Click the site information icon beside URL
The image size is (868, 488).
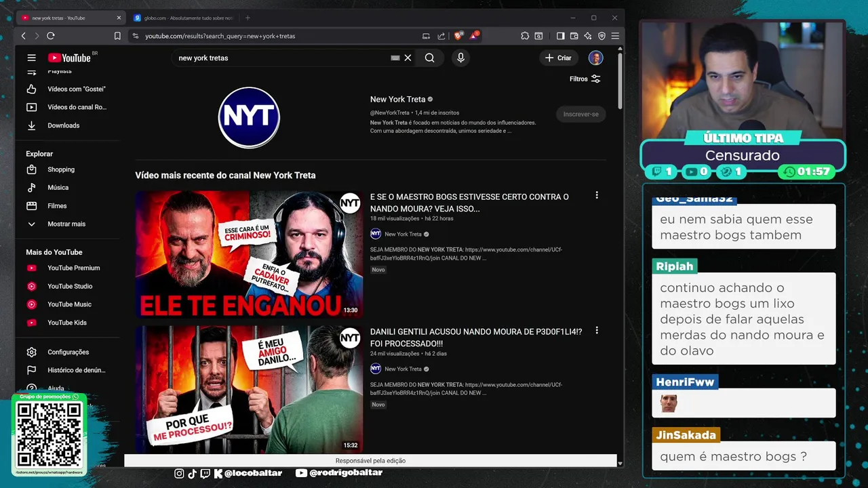(x=136, y=36)
